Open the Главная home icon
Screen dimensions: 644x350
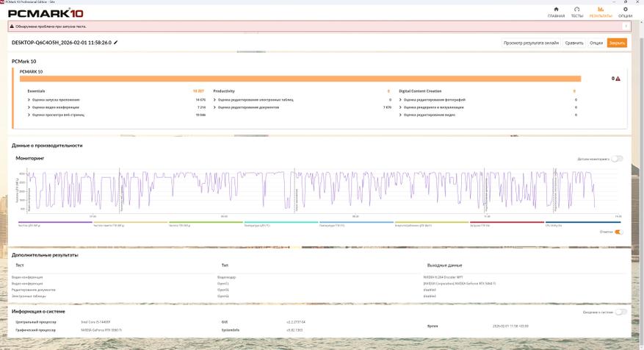(556, 10)
